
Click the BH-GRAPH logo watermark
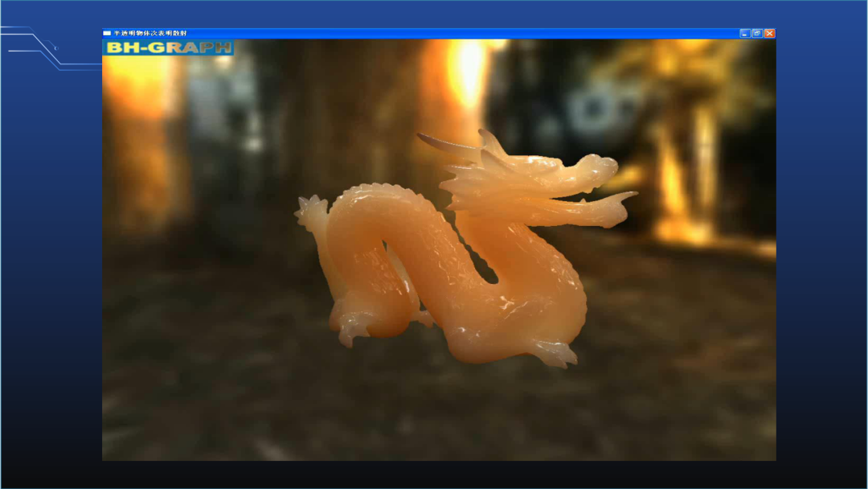(x=169, y=47)
